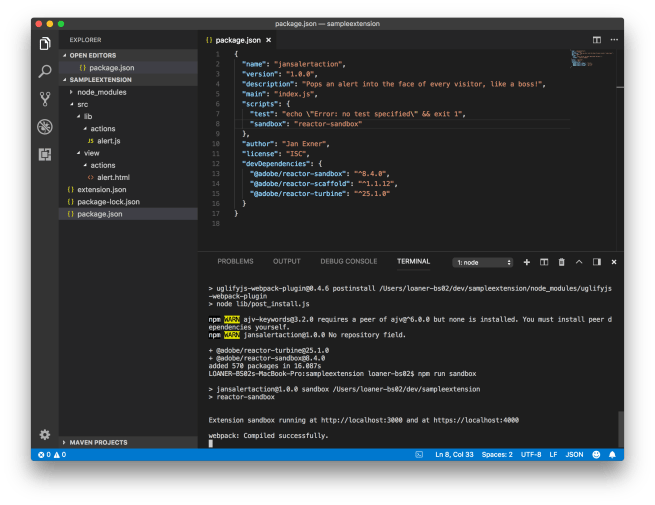Toggle the panel position button
Viewport: 655px width, 505px height.
coord(597,262)
